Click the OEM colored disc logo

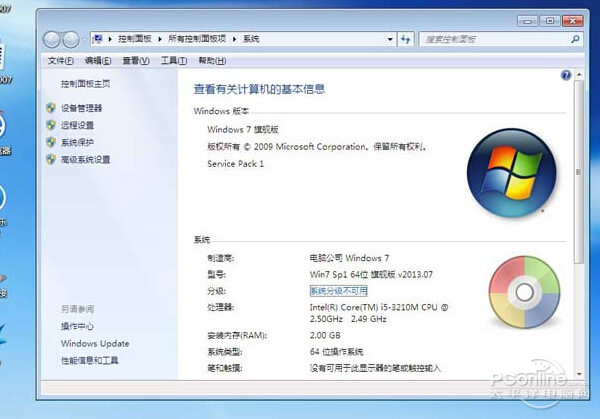pyautogui.click(x=524, y=292)
